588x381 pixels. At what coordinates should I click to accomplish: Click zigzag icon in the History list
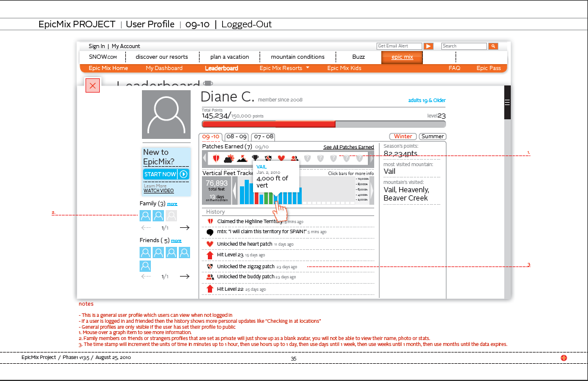tap(210, 266)
